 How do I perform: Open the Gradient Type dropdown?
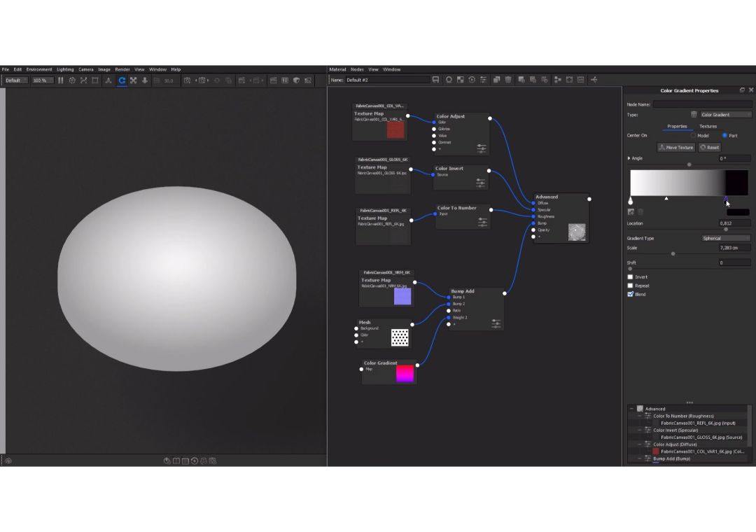click(725, 239)
